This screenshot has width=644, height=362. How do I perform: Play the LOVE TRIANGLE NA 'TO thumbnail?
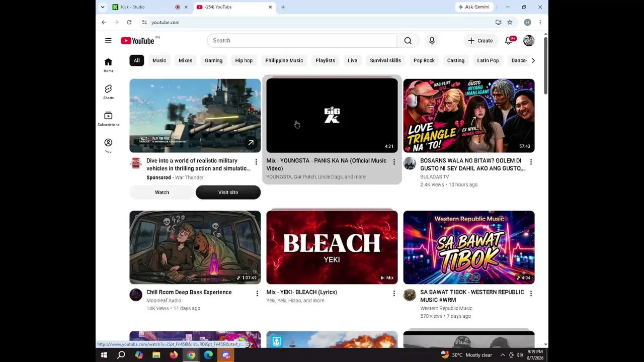pos(469,116)
